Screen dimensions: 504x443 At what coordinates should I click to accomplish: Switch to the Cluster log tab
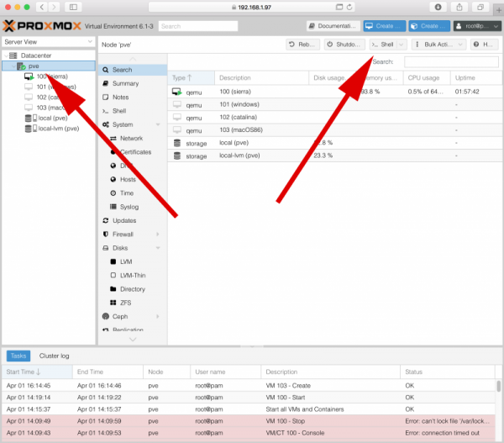[x=54, y=356]
